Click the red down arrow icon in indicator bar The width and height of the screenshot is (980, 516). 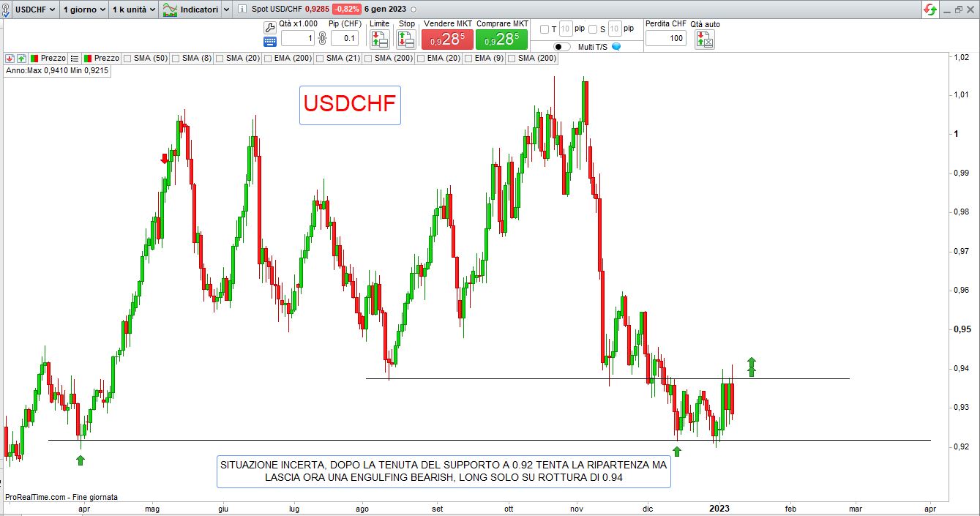click(x=10, y=58)
